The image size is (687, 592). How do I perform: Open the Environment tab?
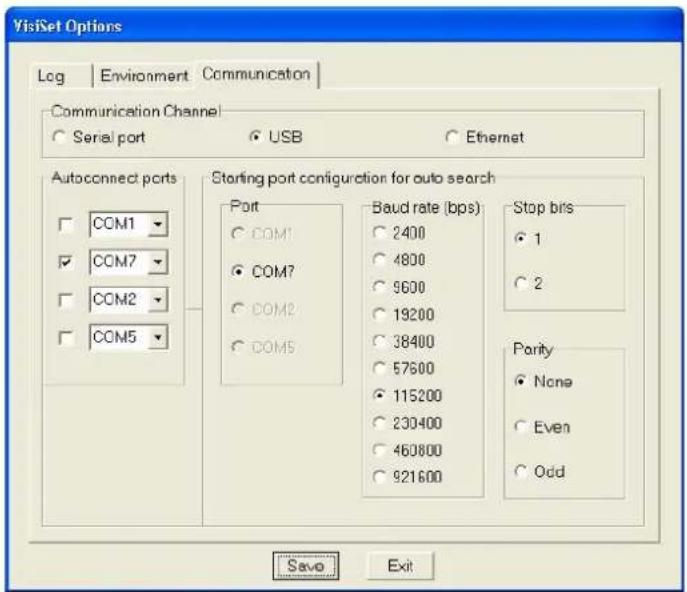click(x=144, y=76)
